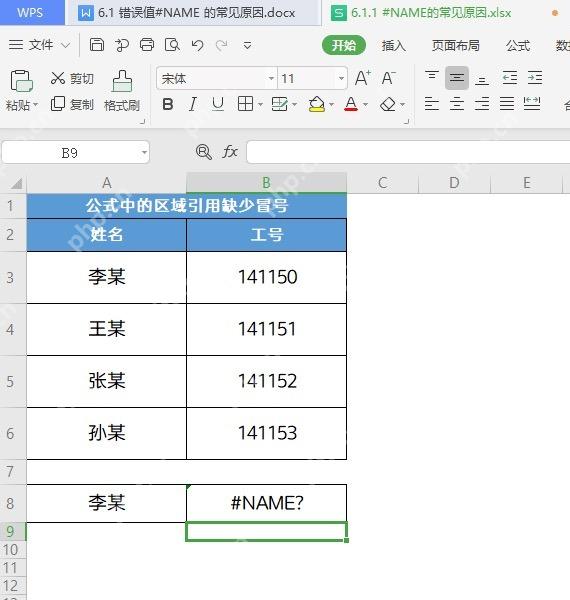Click the Redo arrow icon
This screenshot has height=600, width=570.
coord(222,45)
